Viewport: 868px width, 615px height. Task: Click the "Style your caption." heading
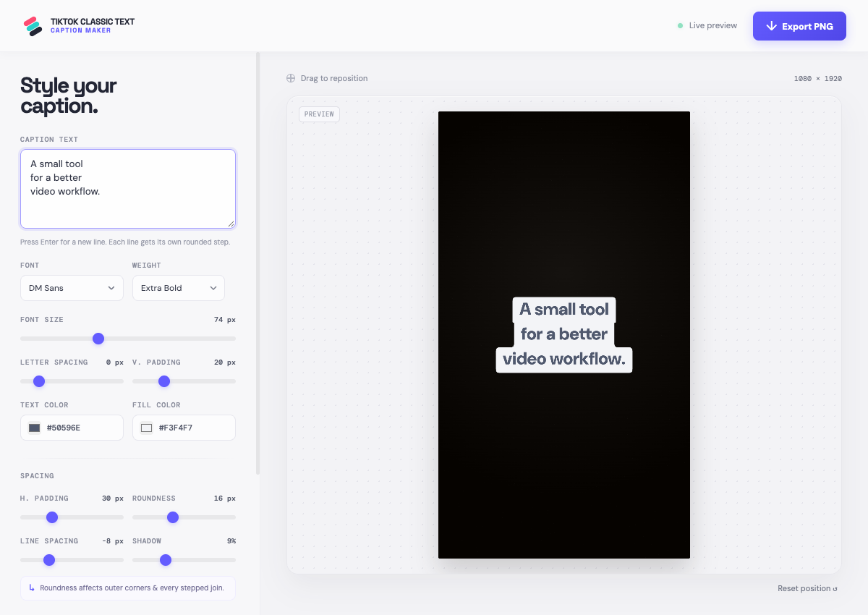coord(69,96)
